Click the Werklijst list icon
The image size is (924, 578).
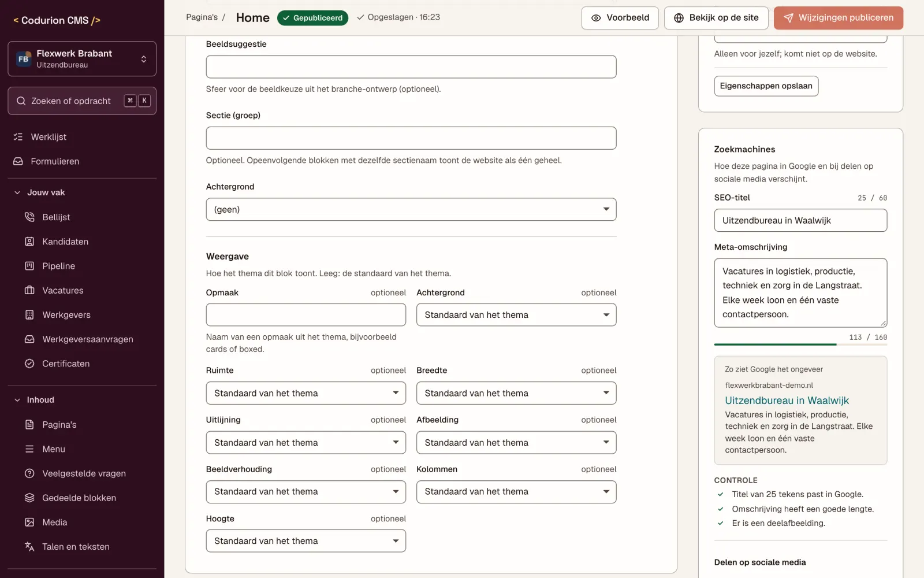(18, 137)
